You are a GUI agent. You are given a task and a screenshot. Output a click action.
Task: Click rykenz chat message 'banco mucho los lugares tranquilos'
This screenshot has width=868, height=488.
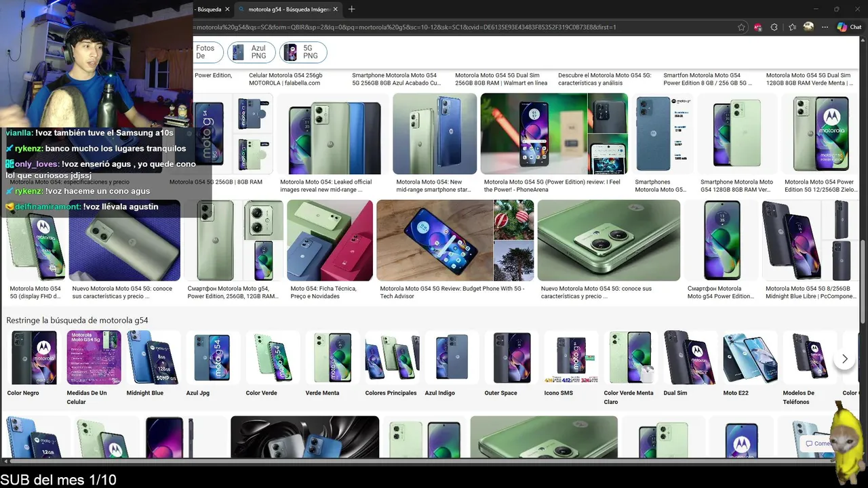pyautogui.click(x=96, y=148)
